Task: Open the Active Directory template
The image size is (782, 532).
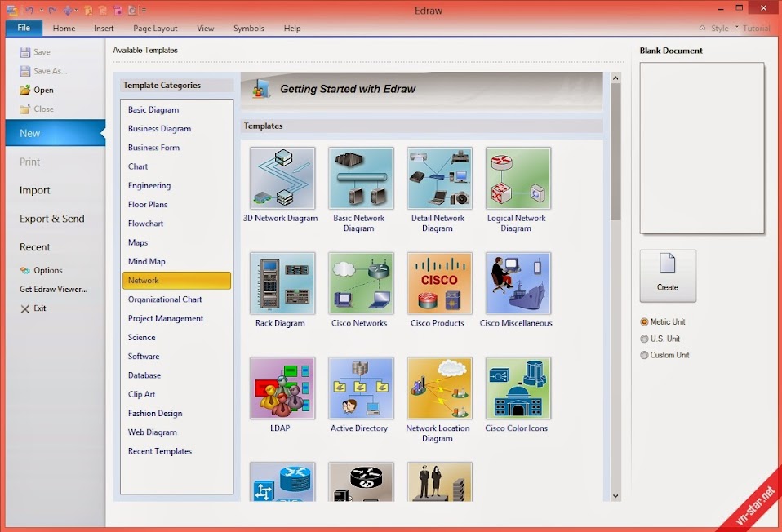Action: coord(361,388)
